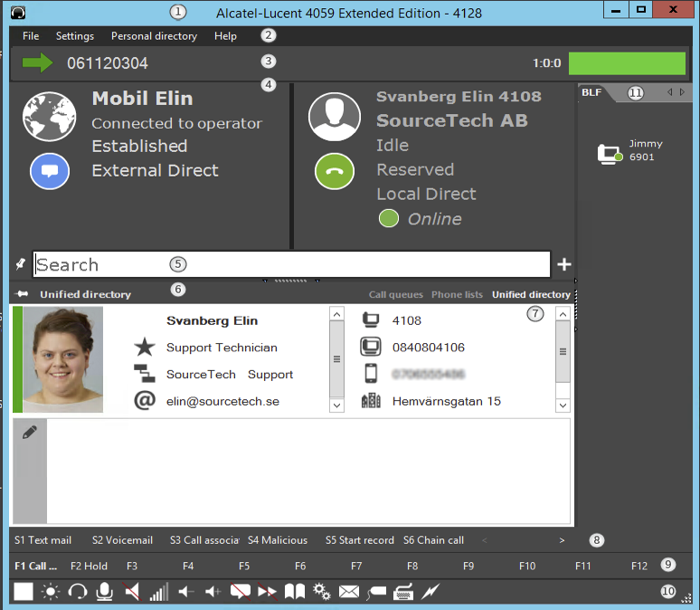700x610 pixels.
Task: Click the microphone icon
Action: click(105, 592)
